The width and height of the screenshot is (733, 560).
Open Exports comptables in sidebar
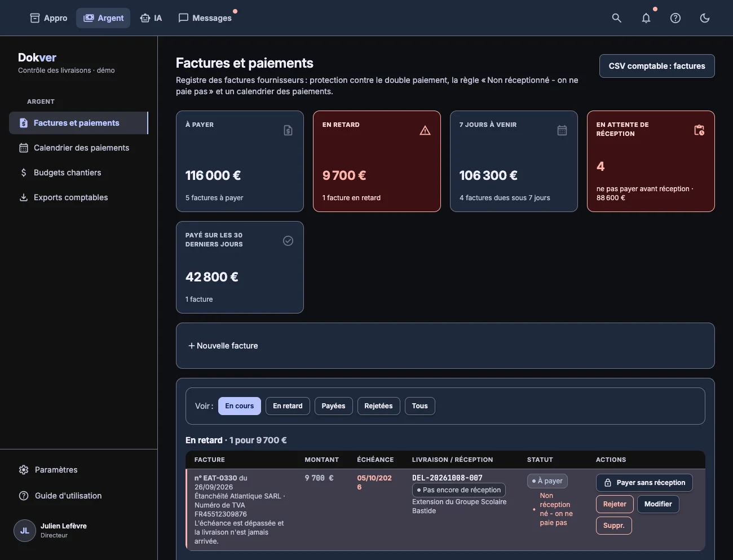point(78,197)
